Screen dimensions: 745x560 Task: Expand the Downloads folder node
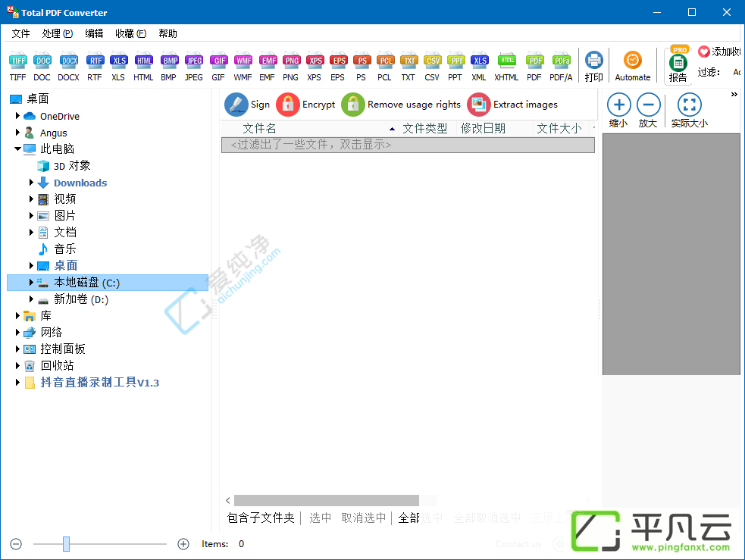31,183
